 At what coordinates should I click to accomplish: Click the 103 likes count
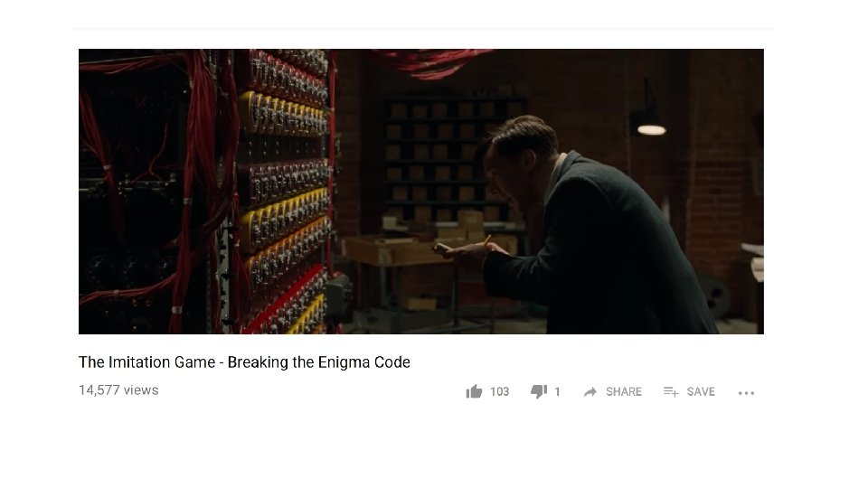[x=499, y=391]
